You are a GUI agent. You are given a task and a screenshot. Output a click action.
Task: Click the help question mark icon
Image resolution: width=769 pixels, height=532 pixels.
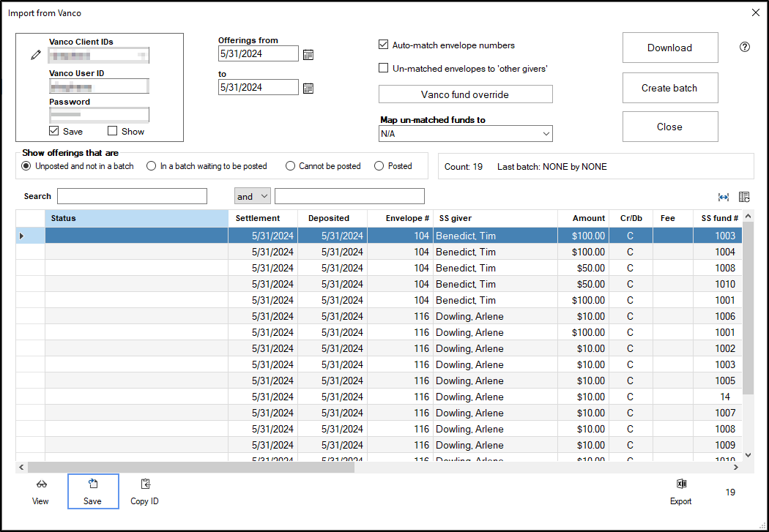[x=745, y=47]
